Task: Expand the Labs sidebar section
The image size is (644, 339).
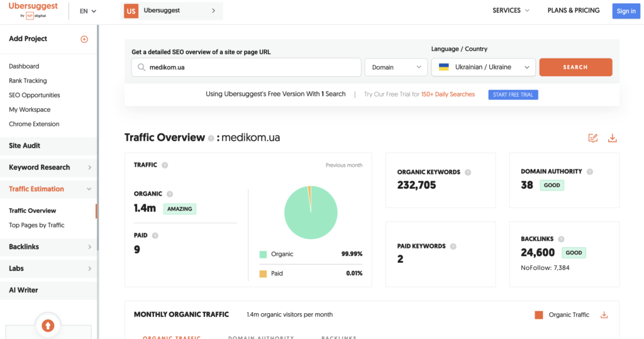Action: click(x=48, y=269)
